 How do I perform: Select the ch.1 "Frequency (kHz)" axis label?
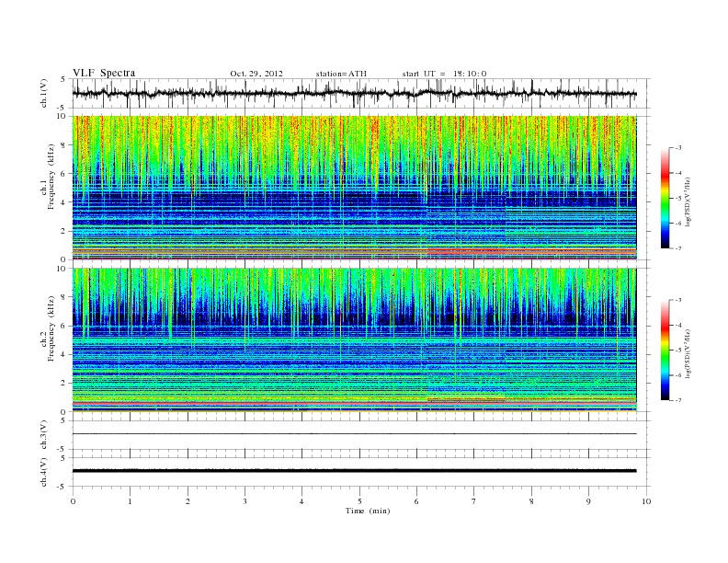(x=51, y=177)
